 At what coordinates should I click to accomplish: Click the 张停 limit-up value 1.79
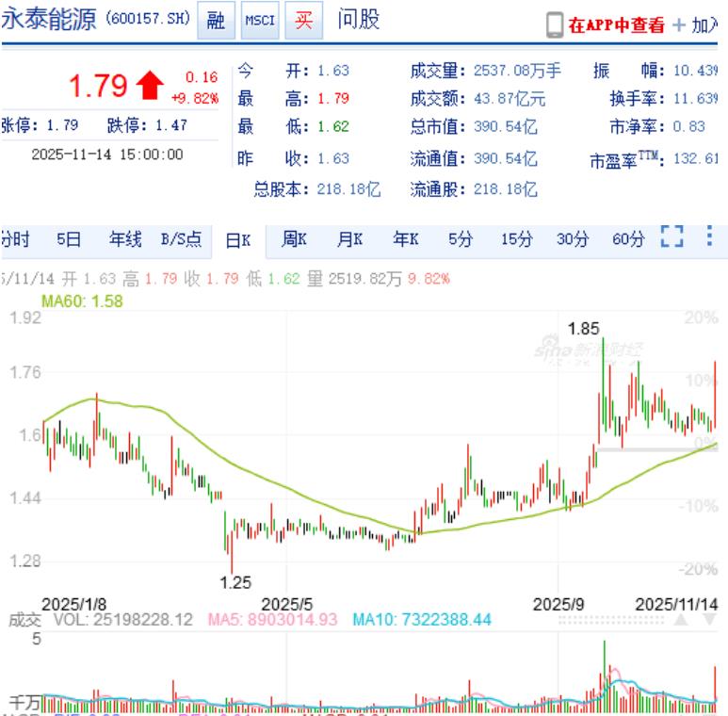(x=62, y=125)
